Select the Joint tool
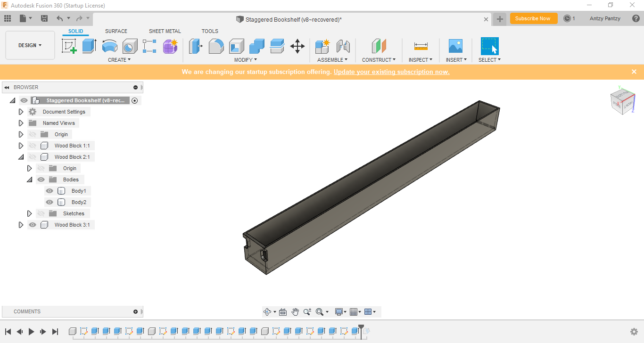The image size is (644, 343). pyautogui.click(x=343, y=46)
